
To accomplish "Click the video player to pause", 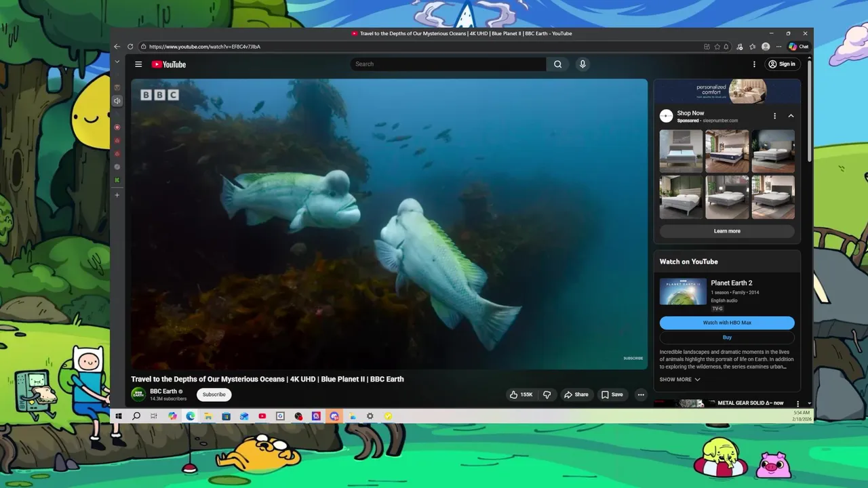I will tap(389, 224).
